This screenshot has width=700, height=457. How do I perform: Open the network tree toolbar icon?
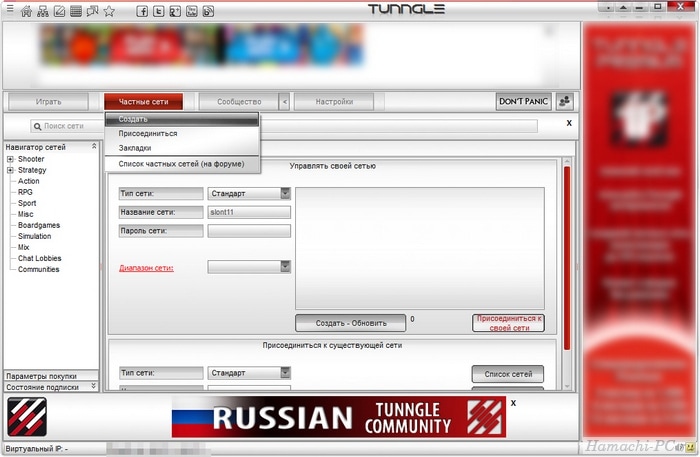43,11
